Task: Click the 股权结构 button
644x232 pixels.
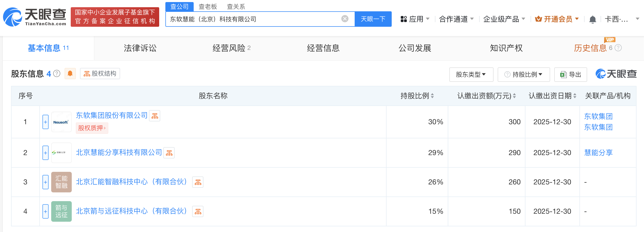Action: (x=100, y=74)
